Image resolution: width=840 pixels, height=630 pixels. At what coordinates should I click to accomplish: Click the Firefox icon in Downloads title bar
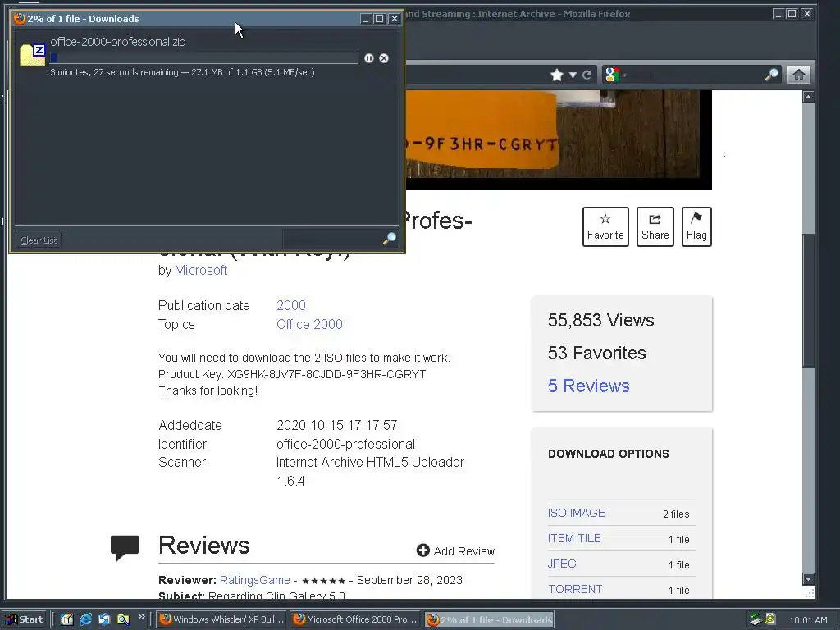click(x=20, y=19)
